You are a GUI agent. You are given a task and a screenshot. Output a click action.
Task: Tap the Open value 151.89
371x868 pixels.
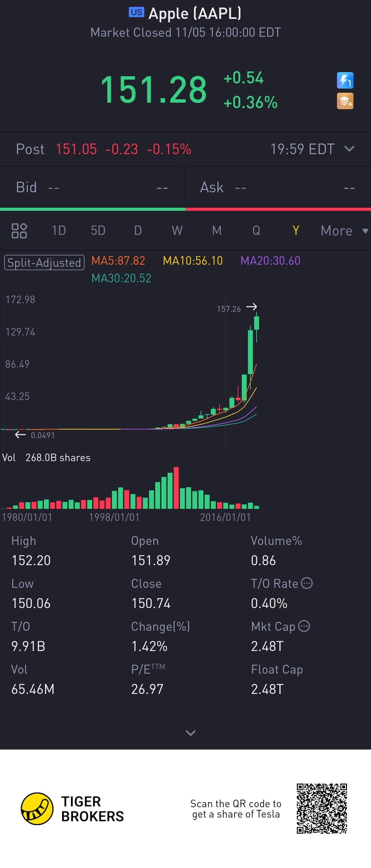pyautogui.click(x=151, y=560)
